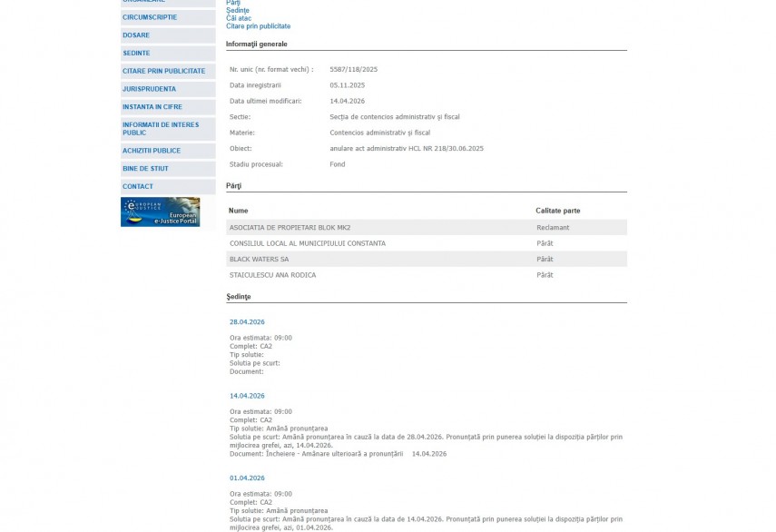Open Citare prin publicitate sidebar item

163,71
